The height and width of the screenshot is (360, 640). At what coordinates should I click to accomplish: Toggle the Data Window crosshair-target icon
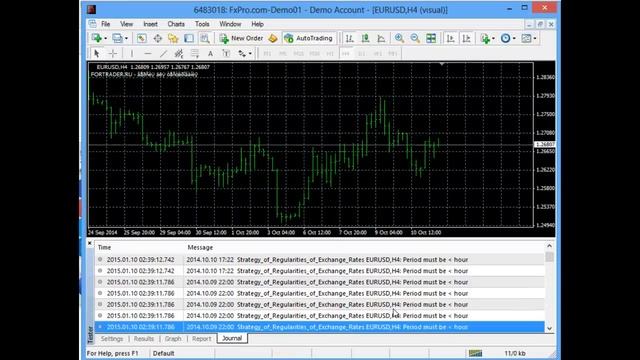158,38
